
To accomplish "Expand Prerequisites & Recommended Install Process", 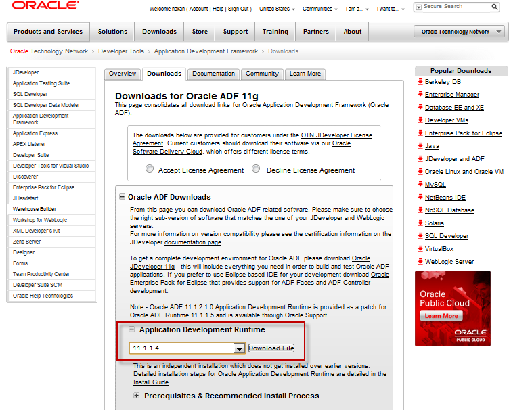I will (137, 396).
